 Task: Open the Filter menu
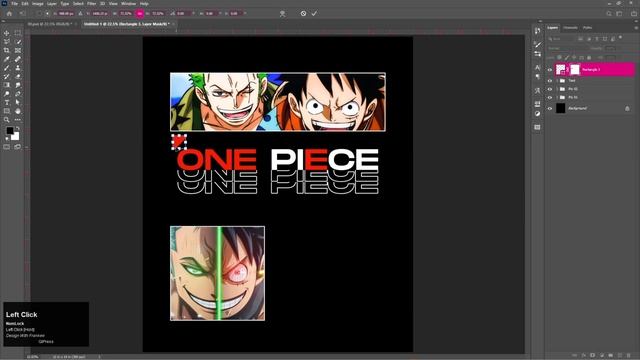(91, 4)
